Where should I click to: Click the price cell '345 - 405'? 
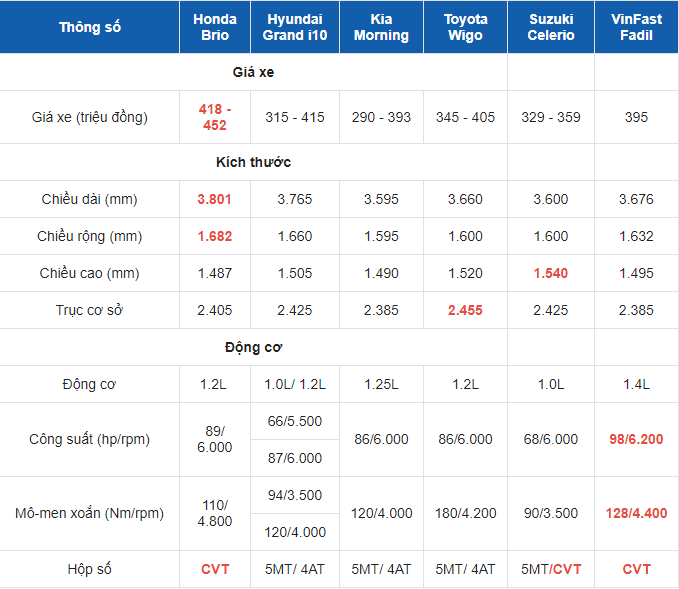point(466,117)
